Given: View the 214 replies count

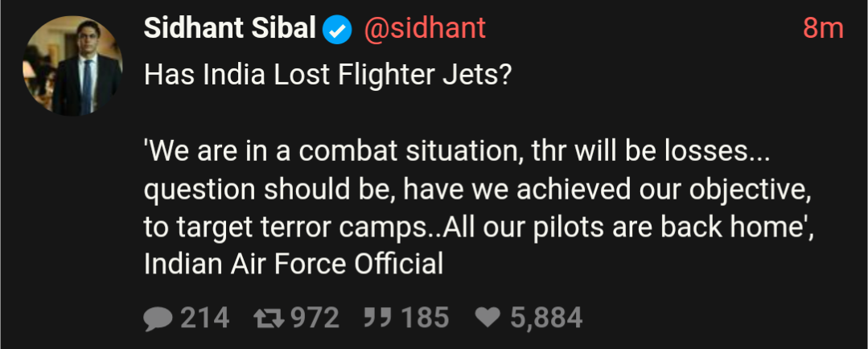Looking at the screenshot, I should [205, 318].
